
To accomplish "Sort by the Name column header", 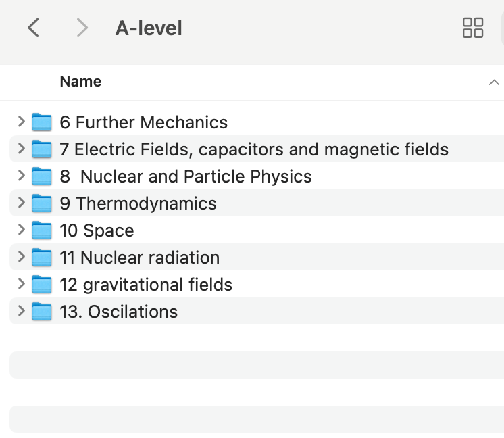I will [80, 82].
